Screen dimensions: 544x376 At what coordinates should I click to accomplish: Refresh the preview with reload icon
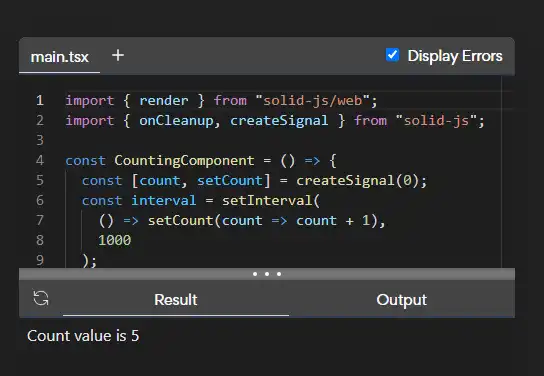(41, 298)
